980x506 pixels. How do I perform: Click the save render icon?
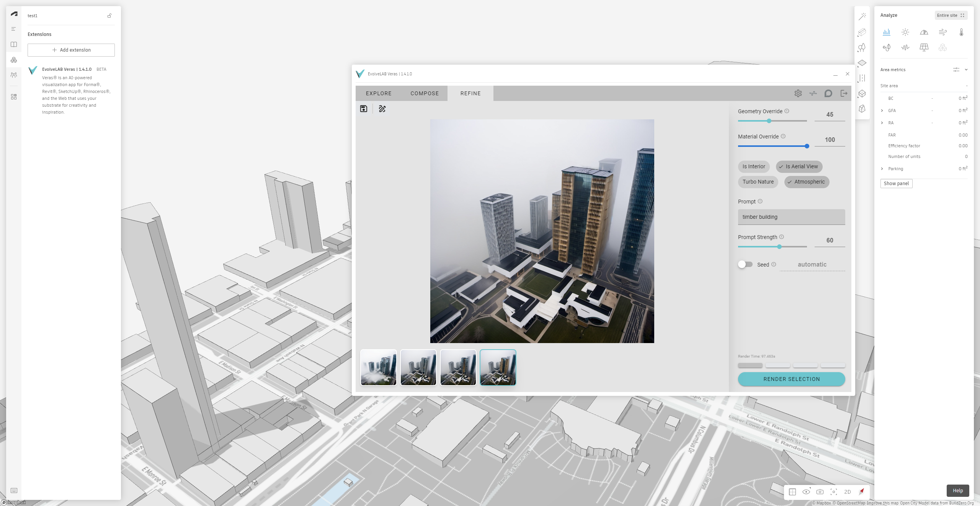(363, 109)
